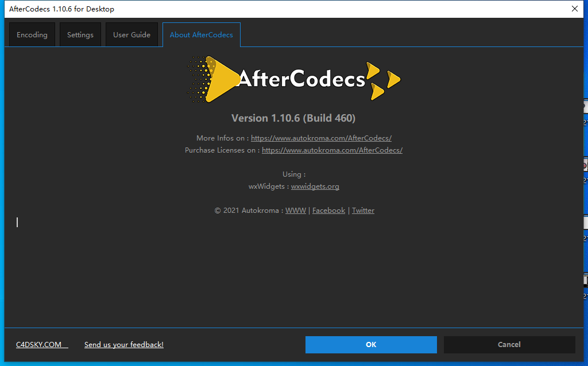Select the About AfterCodecs tab
The image size is (588, 366).
201,34
